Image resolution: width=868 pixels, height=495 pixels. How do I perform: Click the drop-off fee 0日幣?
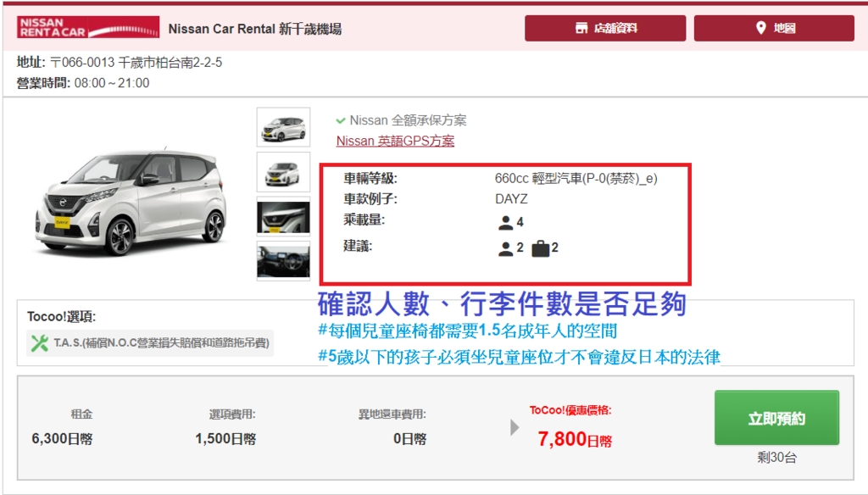click(x=409, y=439)
